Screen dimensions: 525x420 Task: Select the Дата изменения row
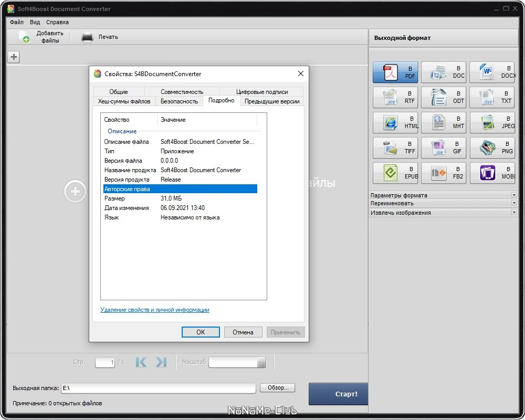[x=180, y=208]
